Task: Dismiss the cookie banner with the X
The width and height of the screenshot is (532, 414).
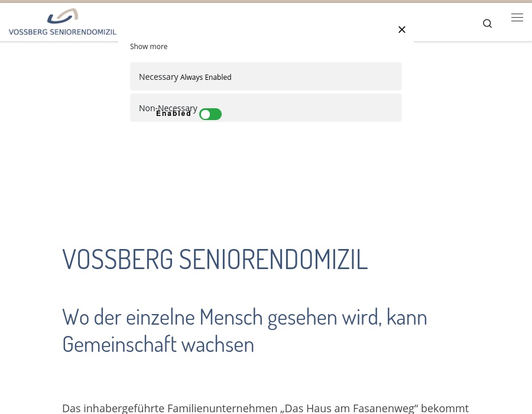Action: [x=402, y=30]
